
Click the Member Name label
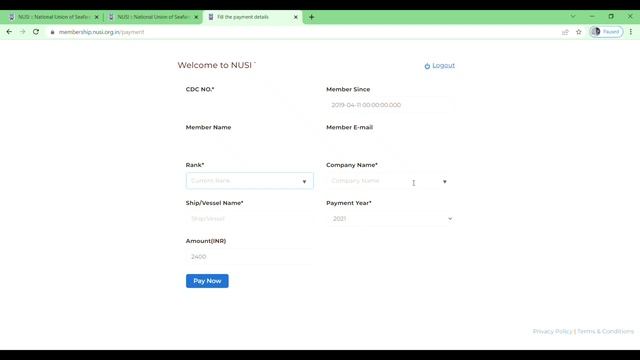[208, 127]
